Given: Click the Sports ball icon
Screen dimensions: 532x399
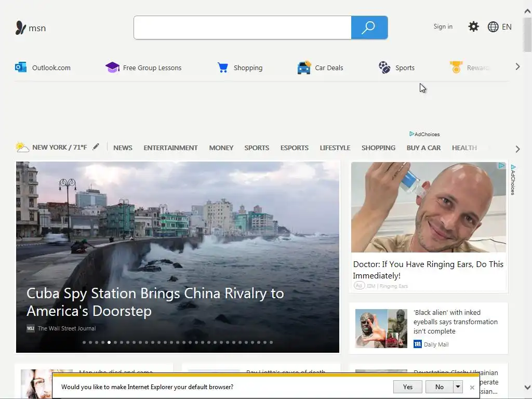Looking at the screenshot, I should [x=384, y=67].
